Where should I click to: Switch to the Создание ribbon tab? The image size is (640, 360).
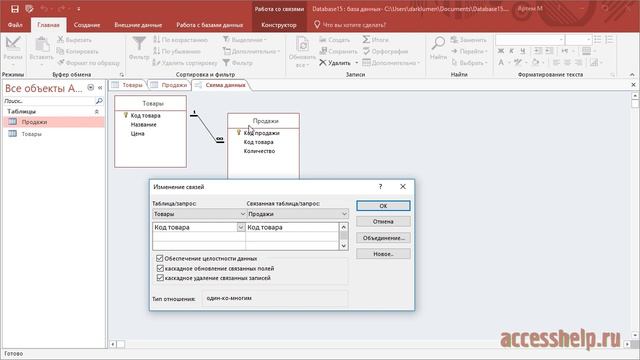pos(87,25)
